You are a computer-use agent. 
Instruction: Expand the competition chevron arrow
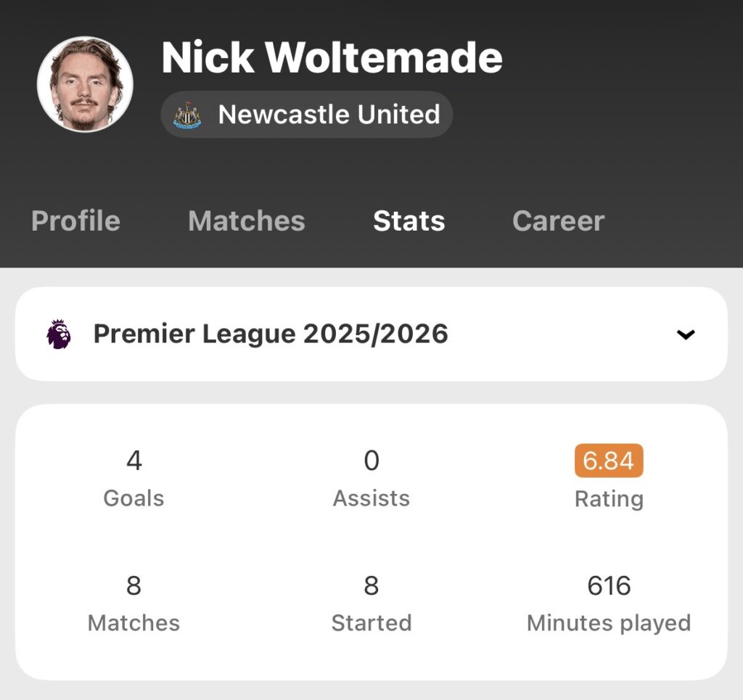(685, 334)
